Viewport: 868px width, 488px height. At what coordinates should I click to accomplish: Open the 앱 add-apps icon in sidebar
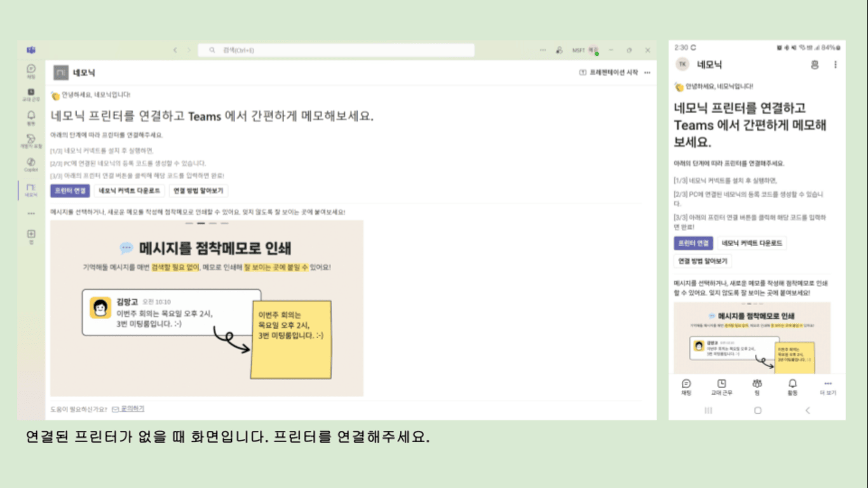pyautogui.click(x=31, y=236)
